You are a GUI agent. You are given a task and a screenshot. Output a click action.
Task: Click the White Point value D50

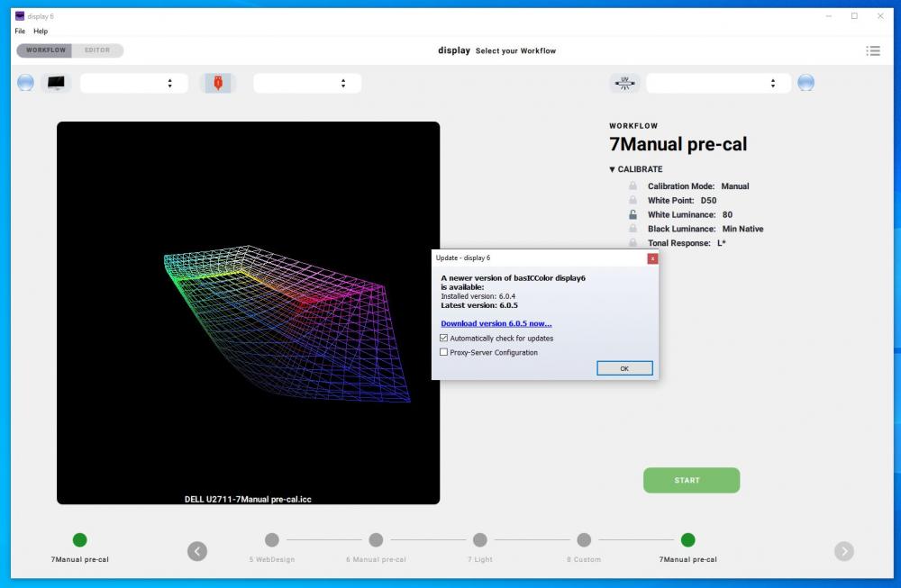tap(708, 201)
